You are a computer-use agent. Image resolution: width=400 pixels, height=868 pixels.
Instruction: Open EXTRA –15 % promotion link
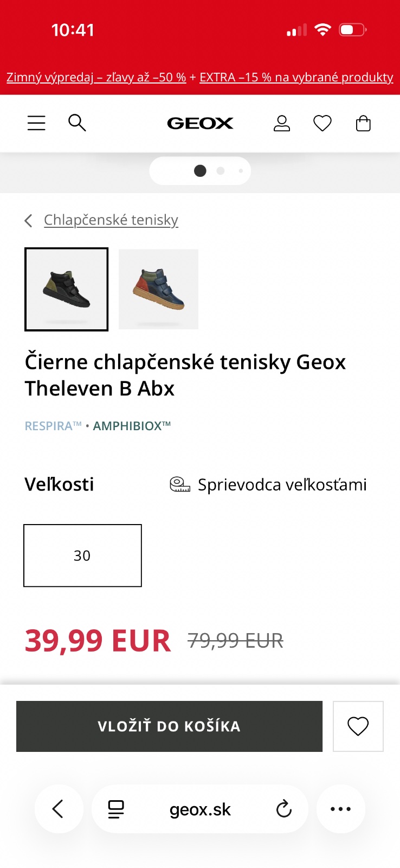click(x=296, y=78)
